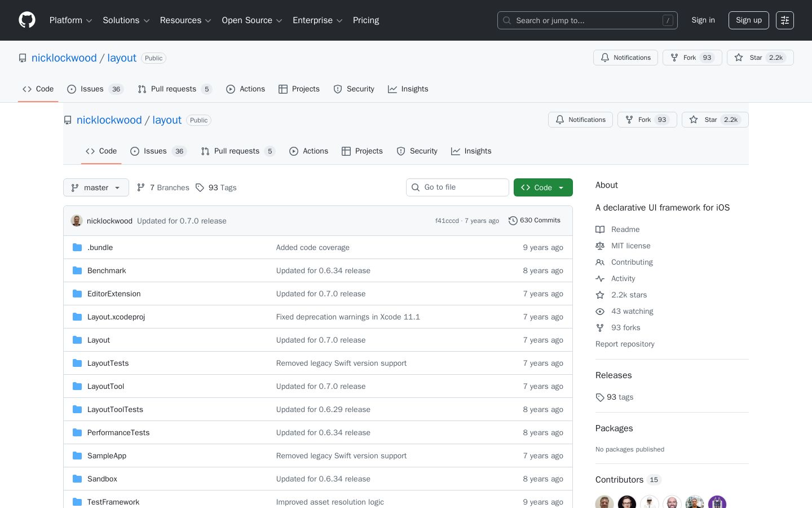Viewport: 812px width, 508px height.
Task: Focus the Go to file input
Action: point(457,187)
